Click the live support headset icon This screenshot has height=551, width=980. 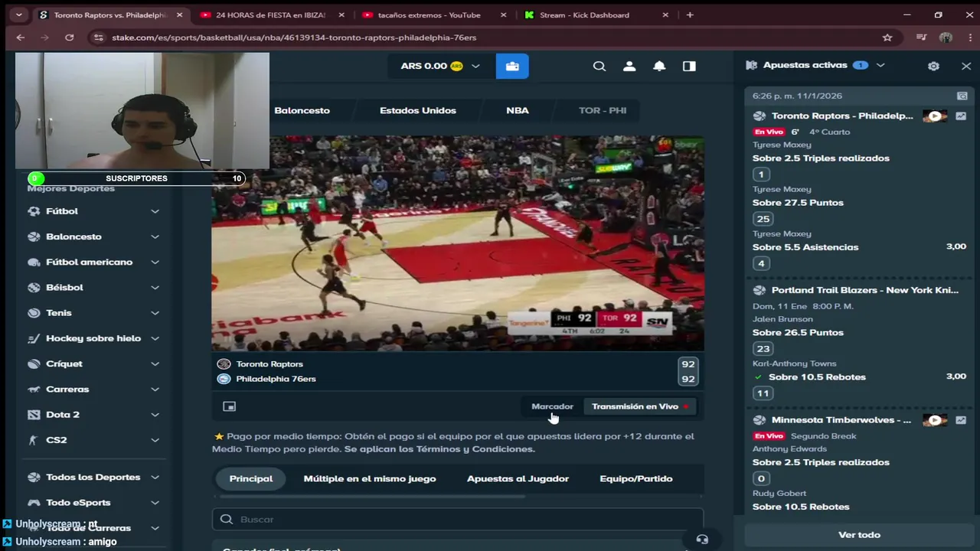702,540
